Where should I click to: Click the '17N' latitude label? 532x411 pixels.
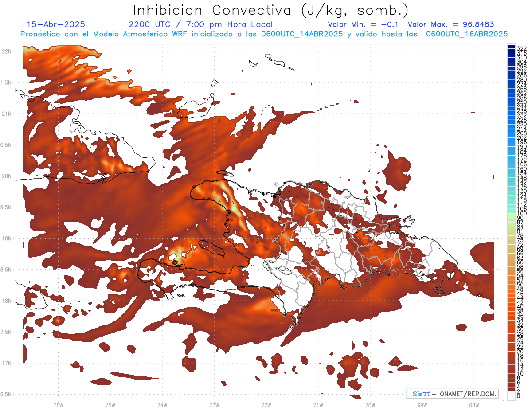(x=7, y=363)
